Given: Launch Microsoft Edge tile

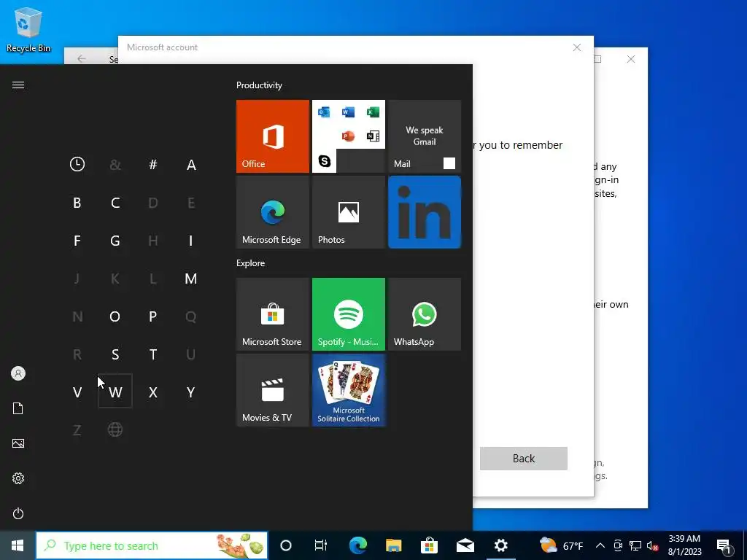Looking at the screenshot, I should 273,212.
